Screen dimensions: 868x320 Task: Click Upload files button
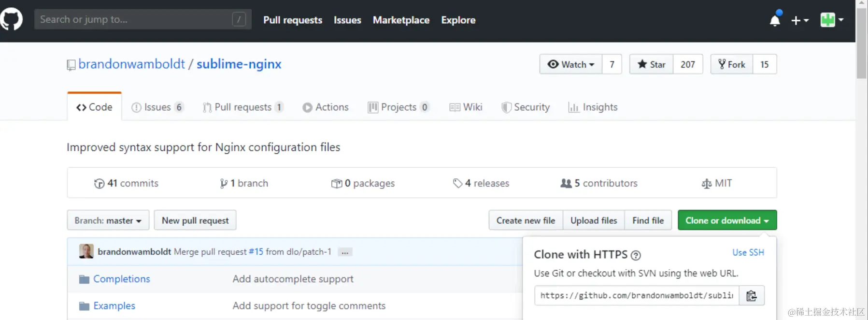[594, 220]
